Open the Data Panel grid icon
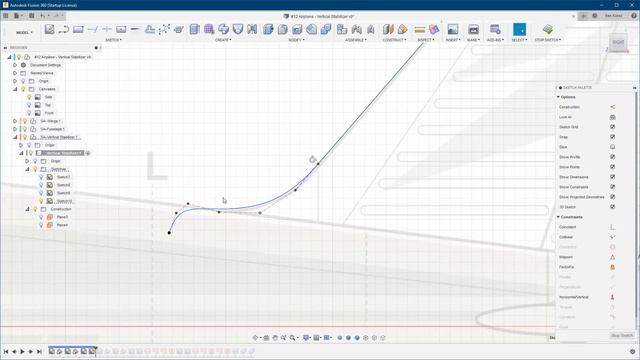The image size is (640, 360). 6,16
